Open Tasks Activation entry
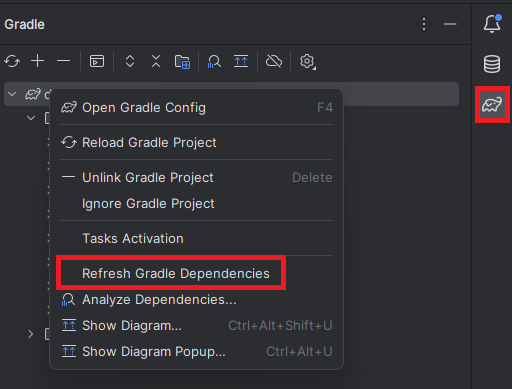 tap(197, 239)
